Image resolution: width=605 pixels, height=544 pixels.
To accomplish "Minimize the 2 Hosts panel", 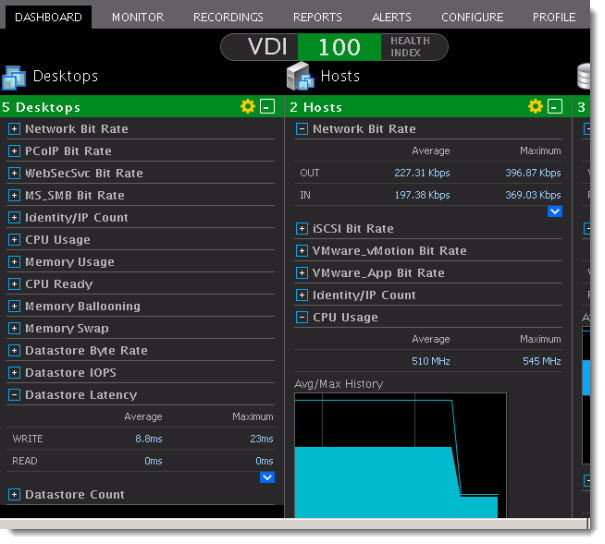I will point(555,106).
